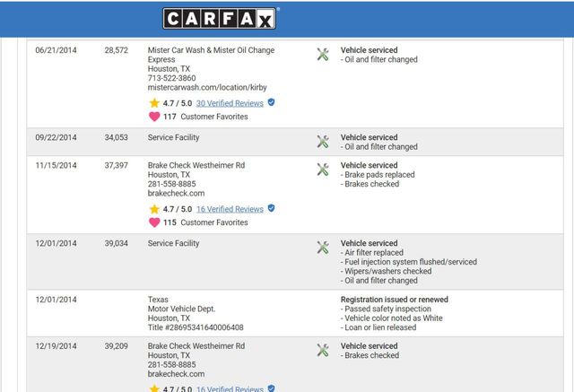Select the Title #28695341640006408 text
This screenshot has height=392, width=574.
tap(196, 327)
